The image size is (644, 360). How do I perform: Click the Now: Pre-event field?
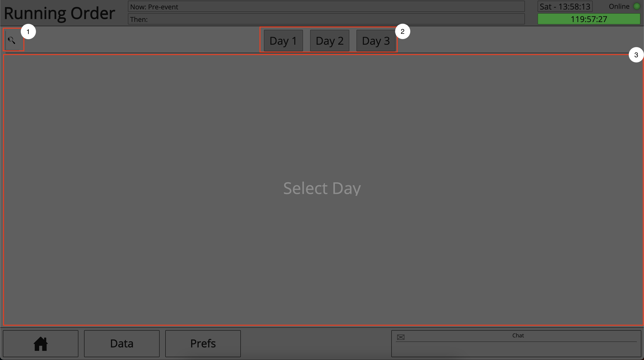coord(326,6)
